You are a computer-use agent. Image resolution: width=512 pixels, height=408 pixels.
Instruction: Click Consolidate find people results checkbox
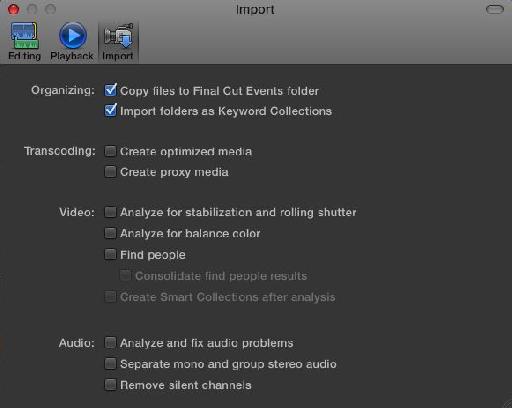(x=125, y=275)
